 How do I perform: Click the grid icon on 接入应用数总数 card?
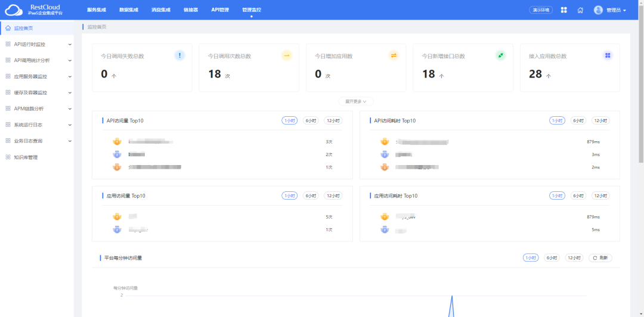(608, 55)
